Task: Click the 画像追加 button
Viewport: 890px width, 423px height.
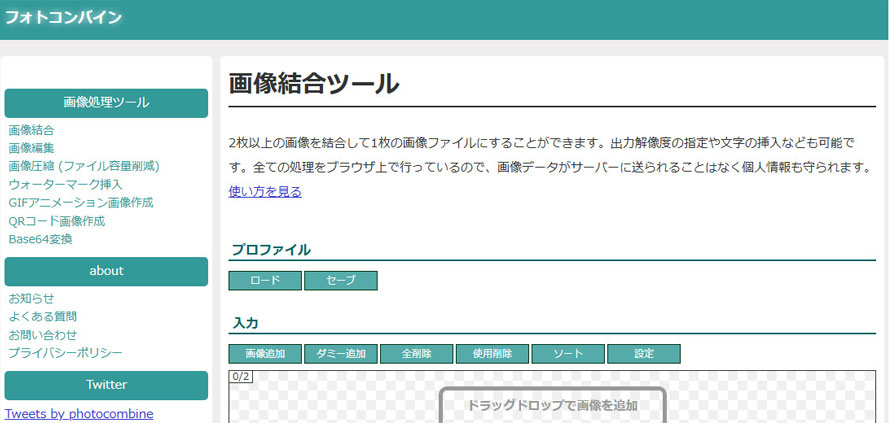Action: 265,354
